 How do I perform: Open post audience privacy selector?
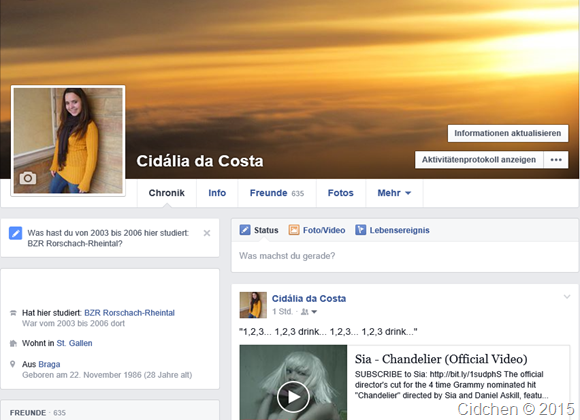click(309, 312)
